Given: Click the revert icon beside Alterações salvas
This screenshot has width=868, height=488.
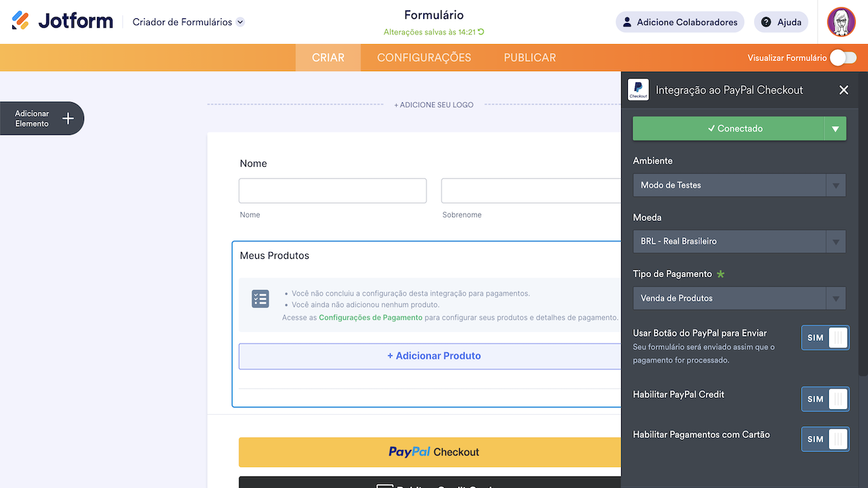Looking at the screenshot, I should pyautogui.click(x=481, y=32).
